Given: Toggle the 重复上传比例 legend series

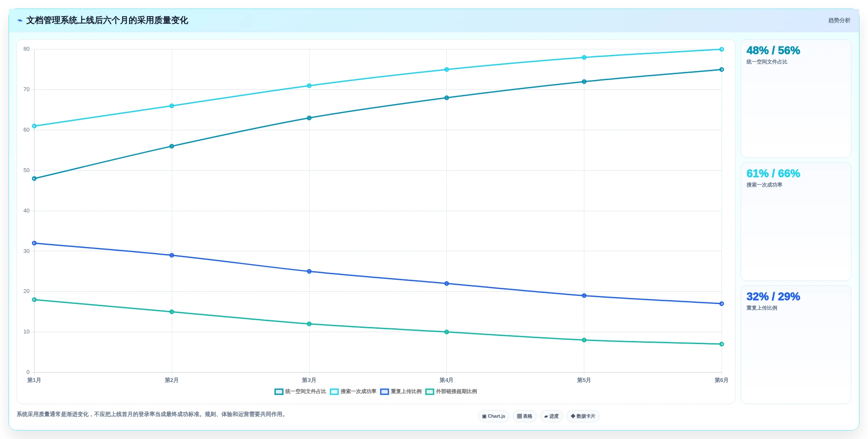Looking at the screenshot, I should click(401, 392).
